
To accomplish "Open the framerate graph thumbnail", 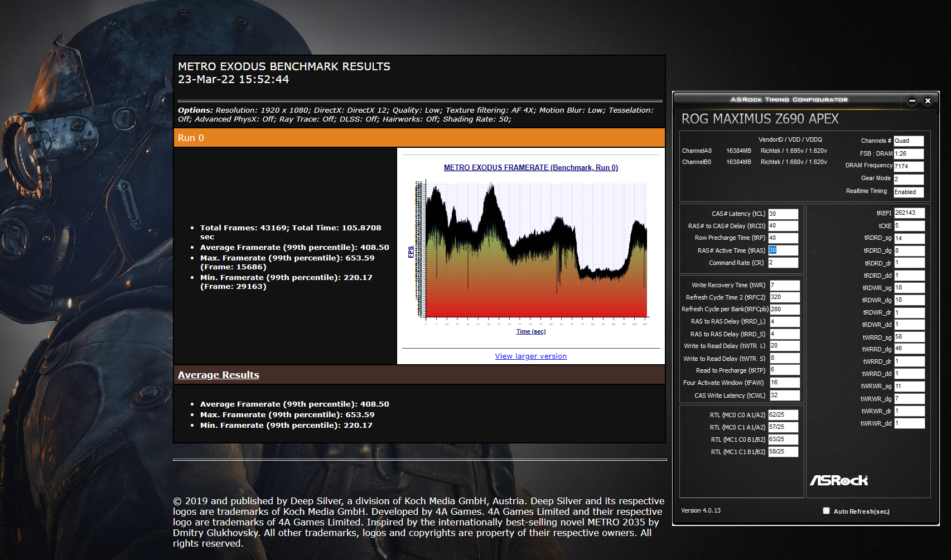I will (x=531, y=250).
